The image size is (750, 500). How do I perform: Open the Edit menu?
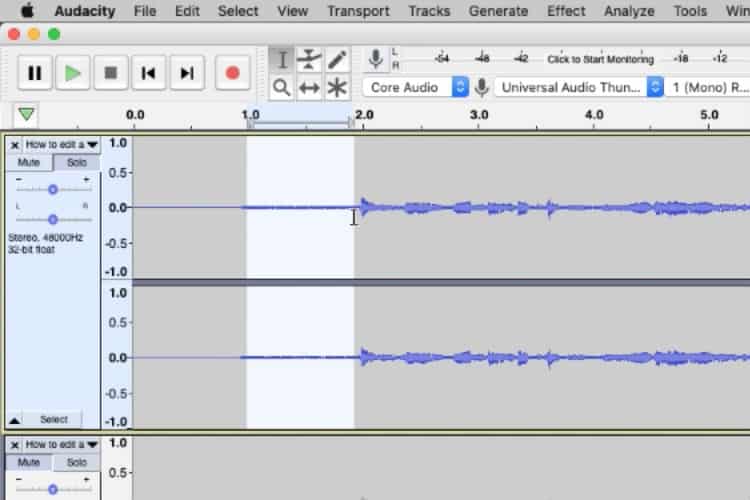click(x=187, y=11)
